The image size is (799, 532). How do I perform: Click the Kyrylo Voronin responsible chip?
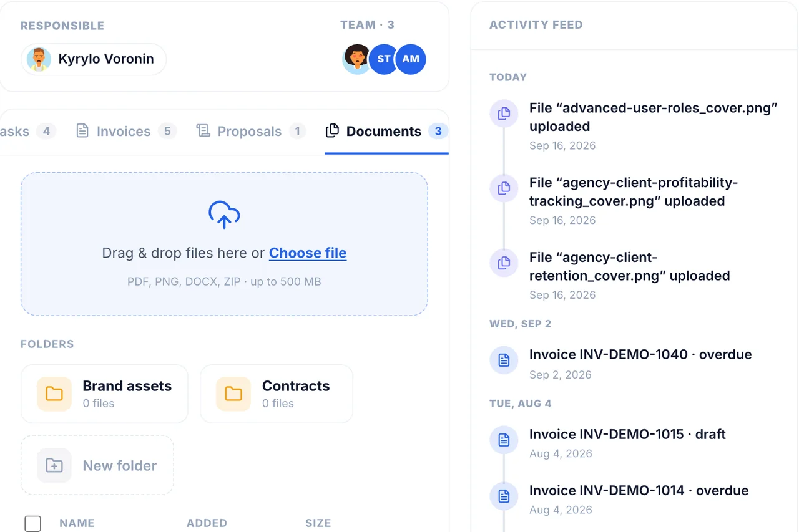(94, 59)
